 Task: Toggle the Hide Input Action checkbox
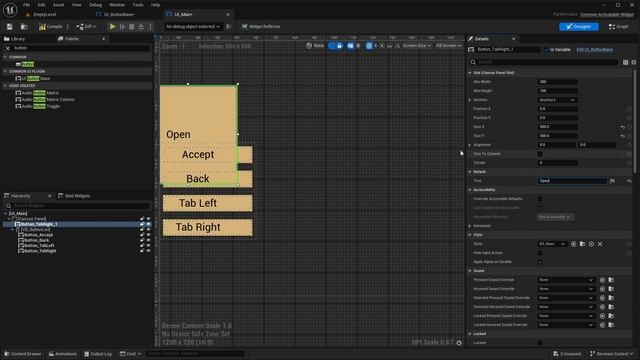coord(540,253)
